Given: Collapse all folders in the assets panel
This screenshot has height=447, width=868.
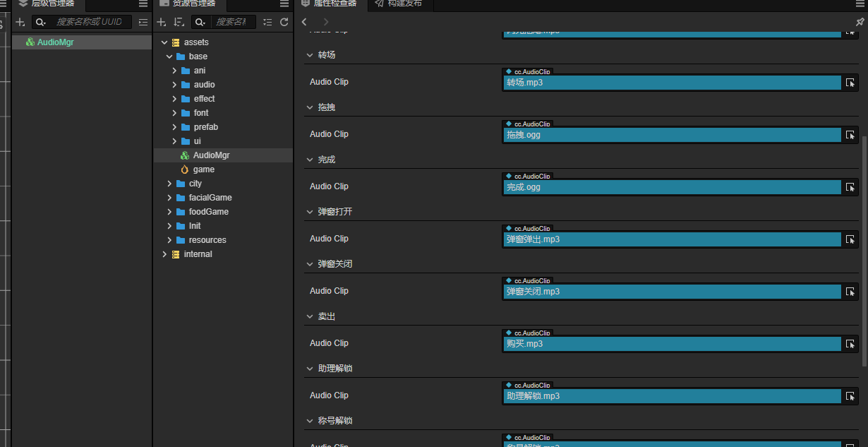Looking at the screenshot, I should 267,23.
